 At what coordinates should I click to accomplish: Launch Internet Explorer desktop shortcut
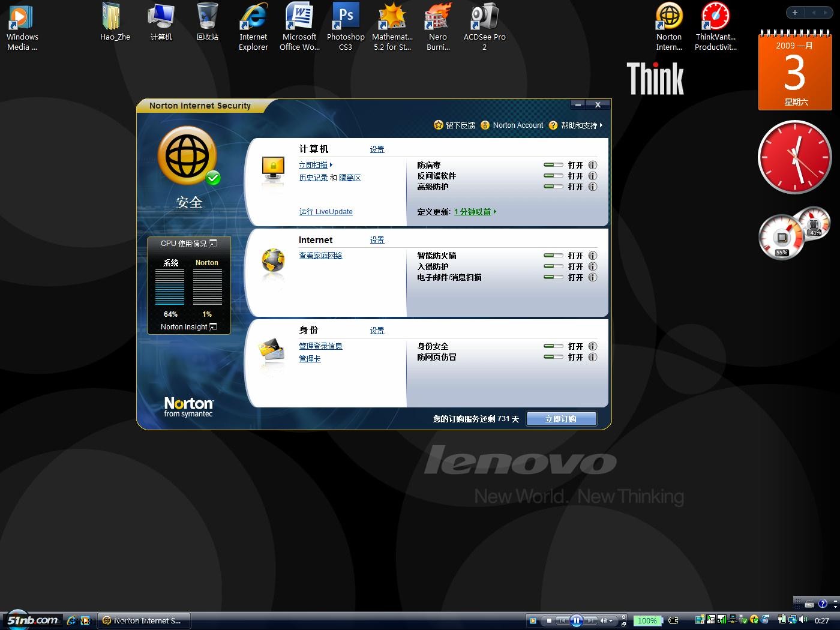[253, 27]
